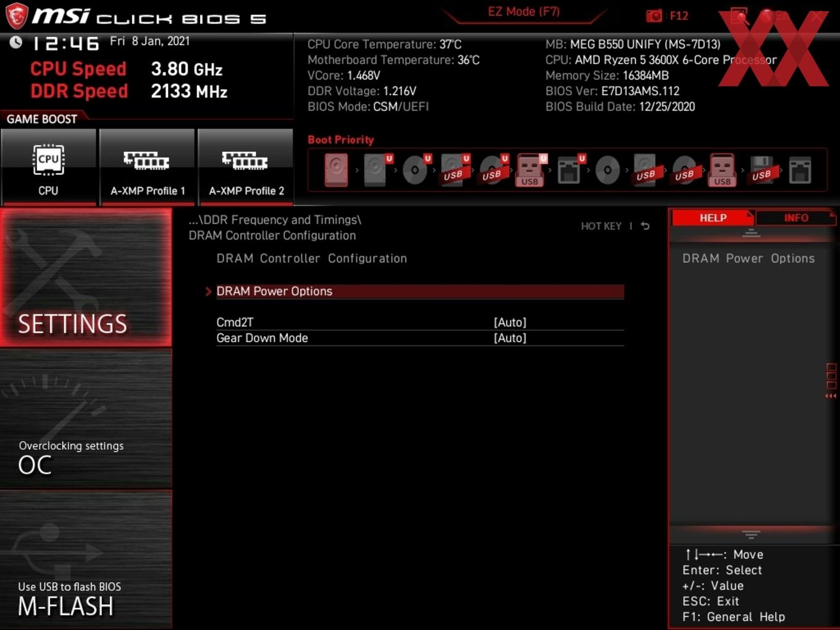Select the legacy USB hard disk boot icon

point(646,170)
